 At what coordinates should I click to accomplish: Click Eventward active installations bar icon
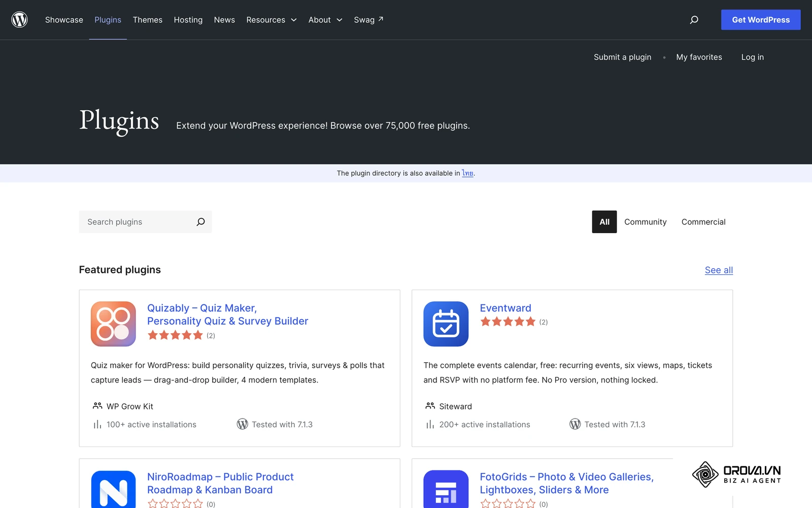coord(430,424)
